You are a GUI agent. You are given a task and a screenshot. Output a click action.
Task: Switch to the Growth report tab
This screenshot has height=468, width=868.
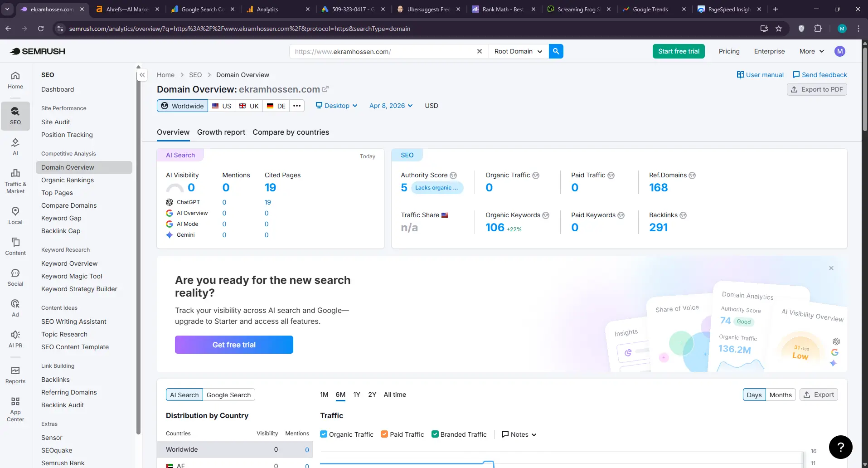[x=221, y=132]
